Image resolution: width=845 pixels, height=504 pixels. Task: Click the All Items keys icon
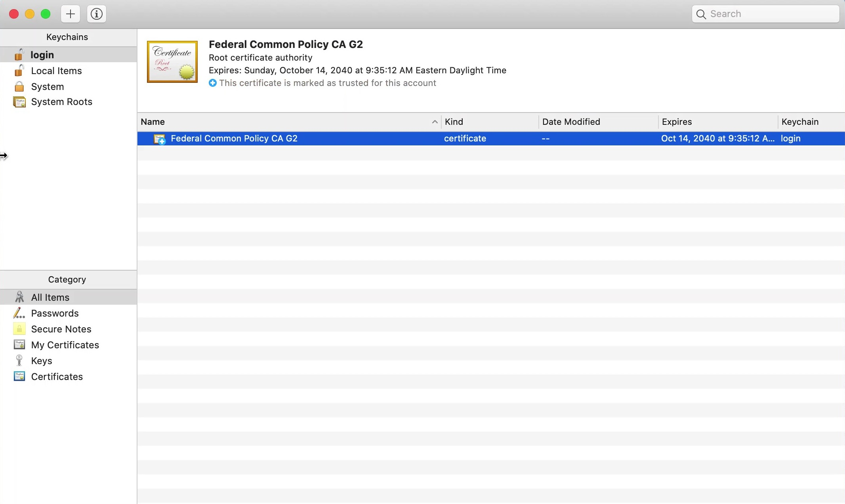[x=19, y=297]
